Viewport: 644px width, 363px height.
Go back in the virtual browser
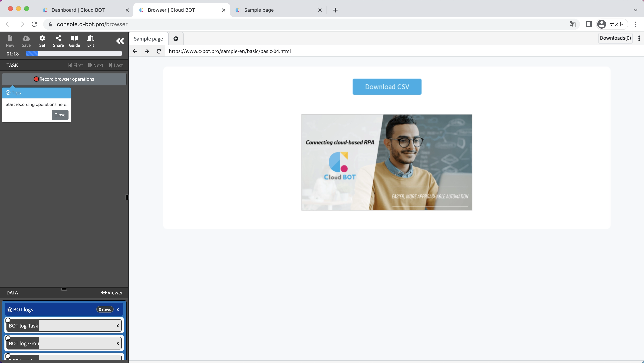[135, 51]
